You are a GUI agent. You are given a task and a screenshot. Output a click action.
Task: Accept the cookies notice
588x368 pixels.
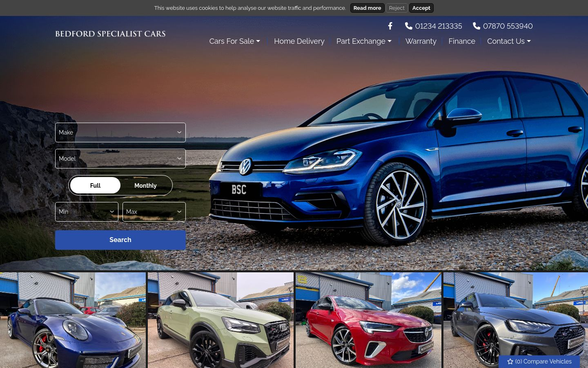(421, 8)
